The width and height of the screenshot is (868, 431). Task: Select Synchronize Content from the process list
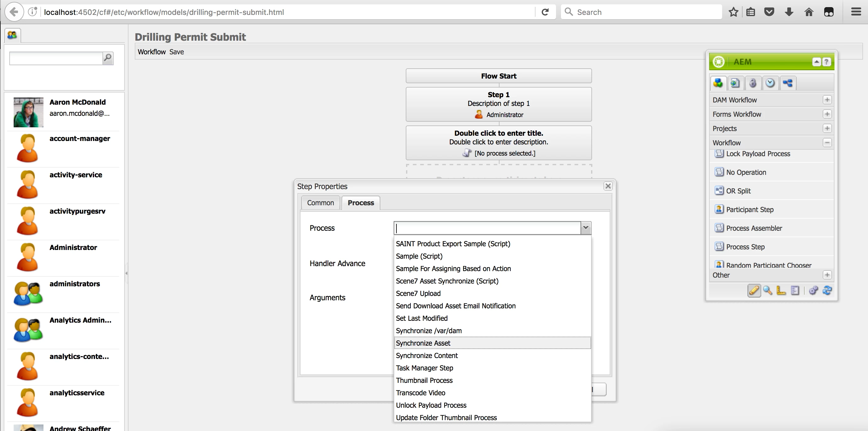427,356
